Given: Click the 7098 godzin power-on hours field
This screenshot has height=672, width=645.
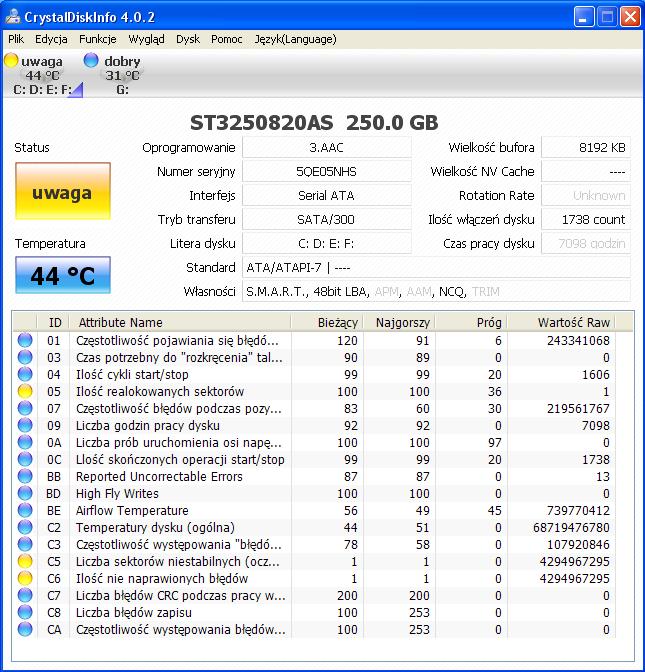Looking at the screenshot, I should [586, 244].
